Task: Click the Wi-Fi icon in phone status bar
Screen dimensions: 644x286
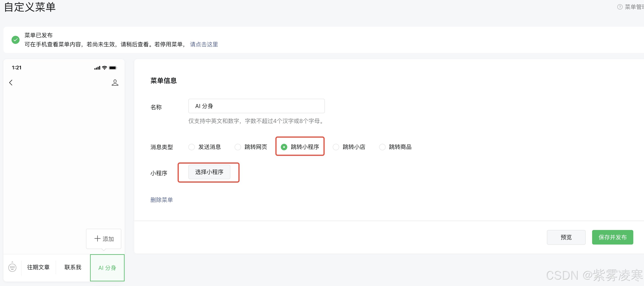Action: [105, 68]
